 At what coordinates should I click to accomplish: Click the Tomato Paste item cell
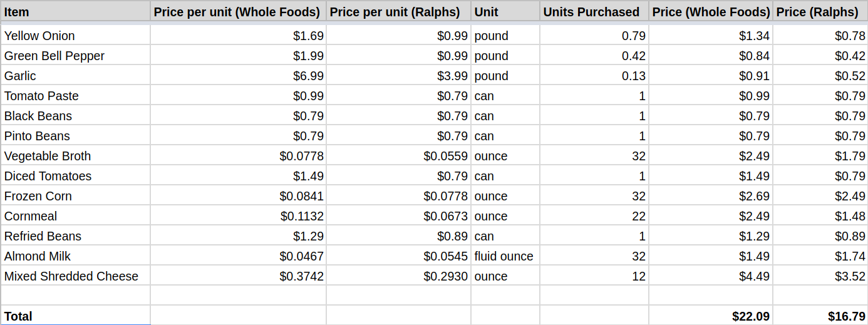click(75, 96)
